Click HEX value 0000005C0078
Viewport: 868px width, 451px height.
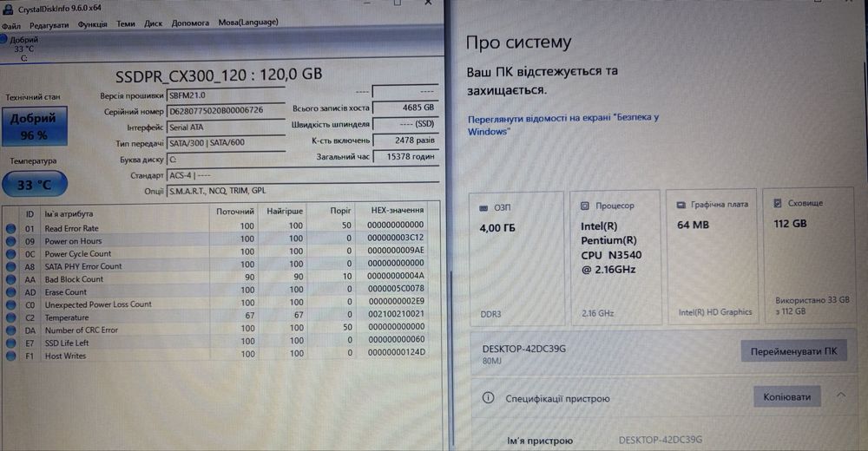[395, 288]
